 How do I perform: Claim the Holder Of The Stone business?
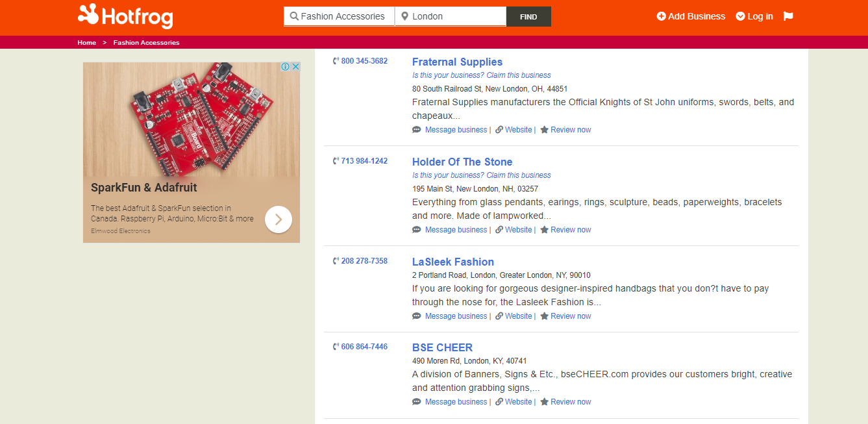[481, 175]
